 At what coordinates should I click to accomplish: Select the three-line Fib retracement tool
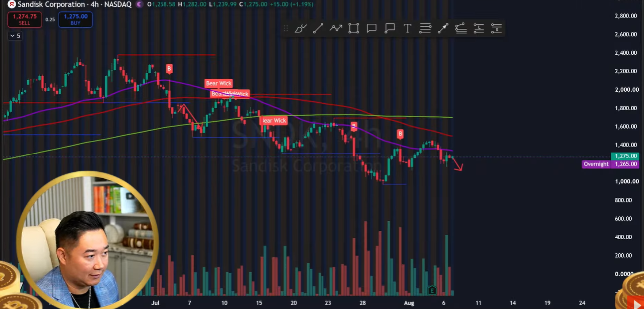pyautogui.click(x=425, y=28)
